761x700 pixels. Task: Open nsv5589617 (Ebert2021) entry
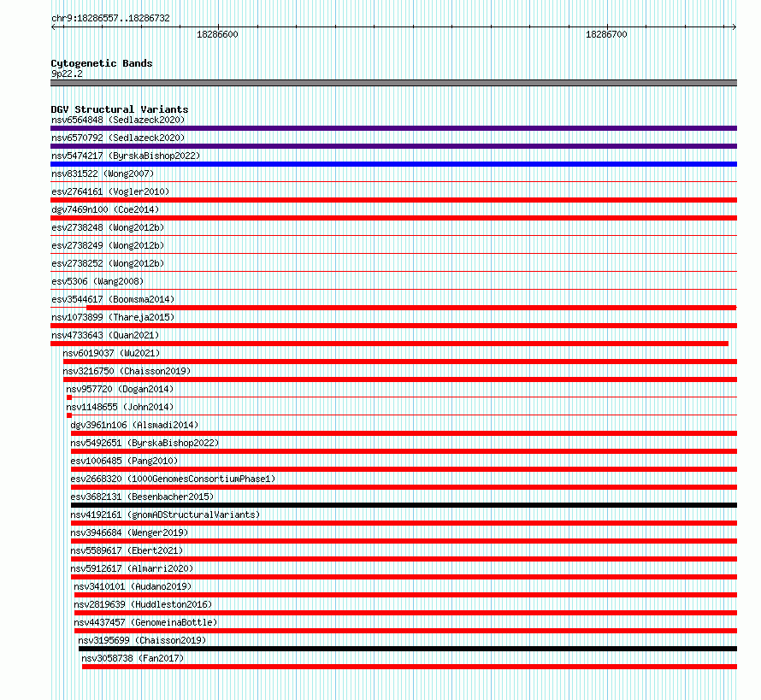127,550
